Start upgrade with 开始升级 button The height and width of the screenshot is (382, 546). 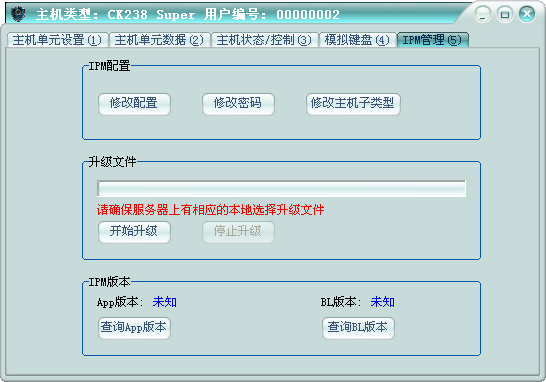(134, 232)
